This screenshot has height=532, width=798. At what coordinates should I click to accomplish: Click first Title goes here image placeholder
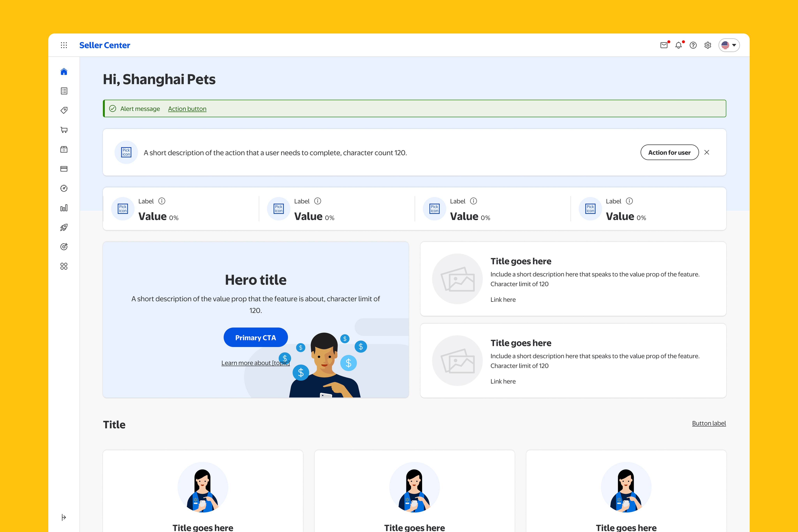tap(457, 279)
